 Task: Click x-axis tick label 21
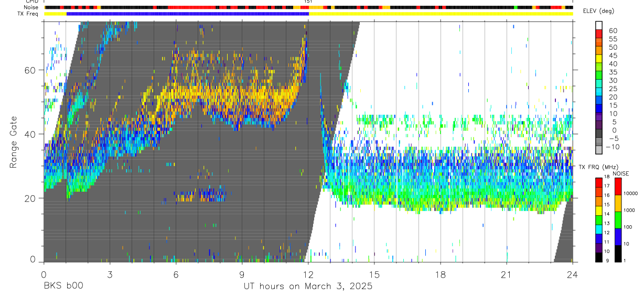pos(507,274)
